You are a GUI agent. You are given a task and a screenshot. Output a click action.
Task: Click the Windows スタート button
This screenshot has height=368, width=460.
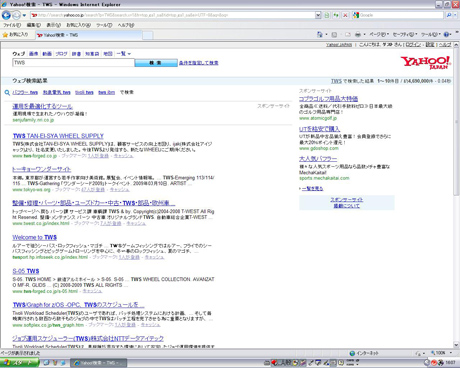point(19,363)
